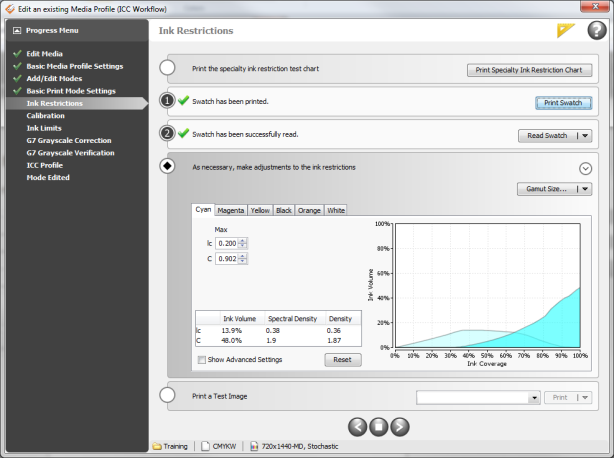Open the help question mark icon

pos(596,30)
